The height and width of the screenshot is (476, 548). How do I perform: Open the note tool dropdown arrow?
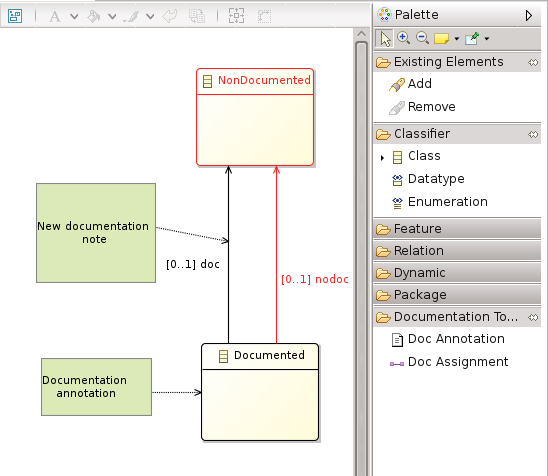coord(456,39)
